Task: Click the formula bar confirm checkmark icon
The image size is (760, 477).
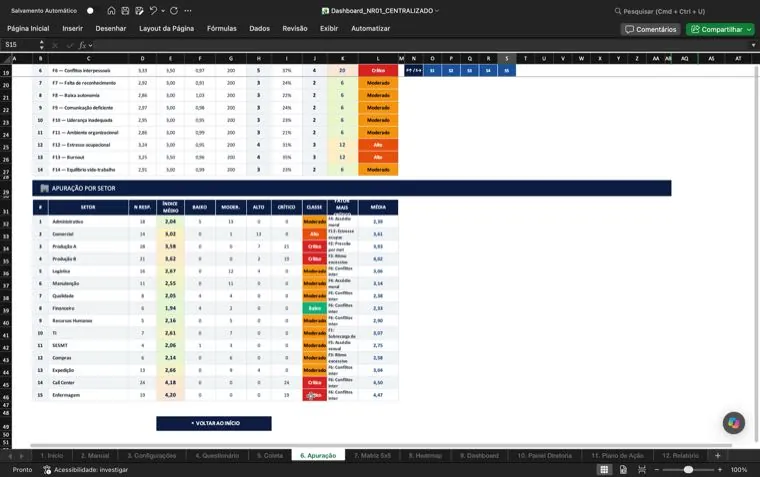Action: point(70,45)
